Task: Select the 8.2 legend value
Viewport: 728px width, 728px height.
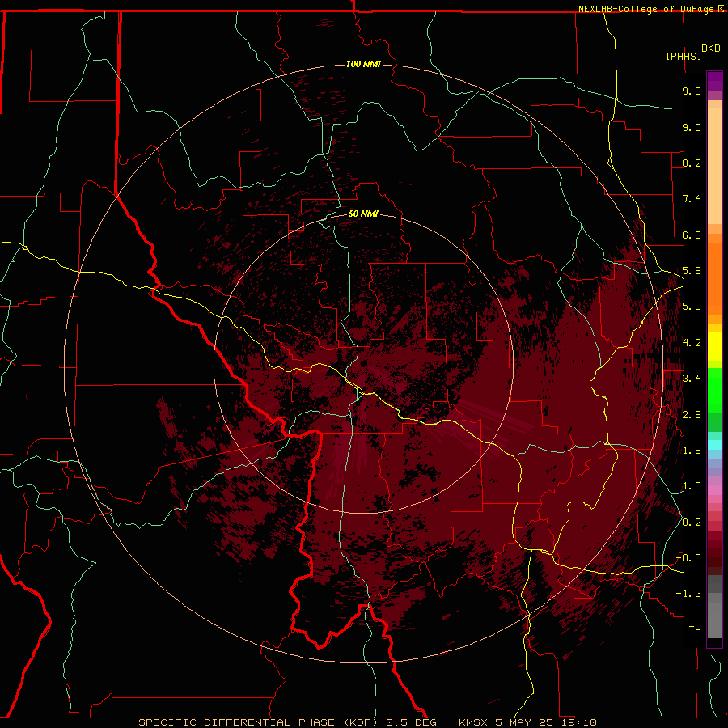Action: tap(692, 163)
